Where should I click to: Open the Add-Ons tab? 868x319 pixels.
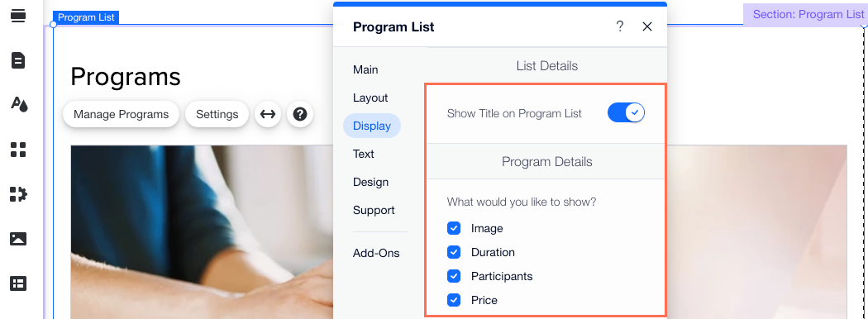coord(376,253)
